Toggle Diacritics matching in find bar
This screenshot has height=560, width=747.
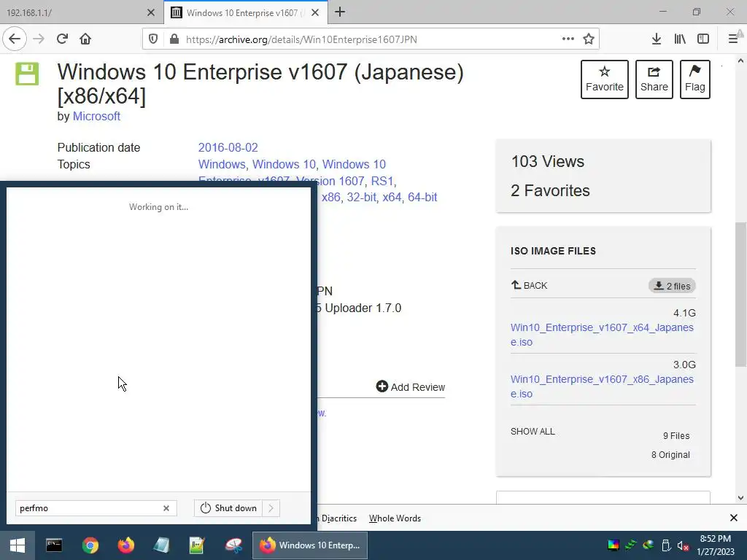coord(338,518)
